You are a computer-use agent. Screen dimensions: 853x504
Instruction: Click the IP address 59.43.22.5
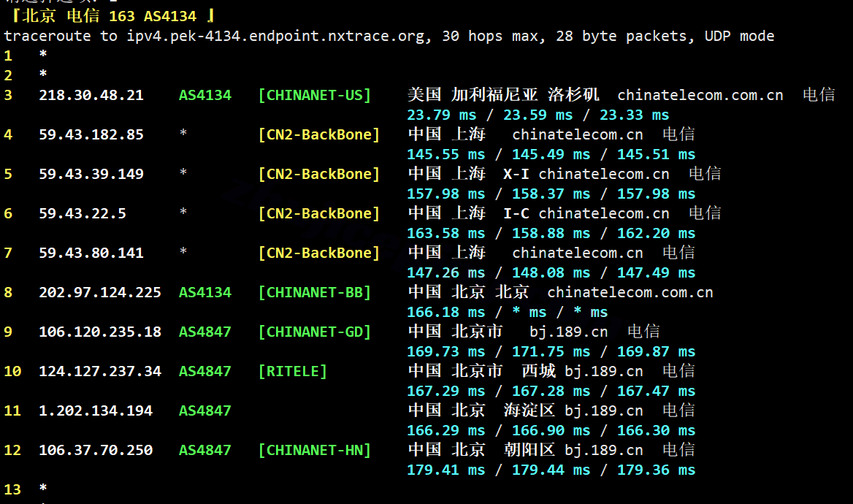(x=82, y=213)
